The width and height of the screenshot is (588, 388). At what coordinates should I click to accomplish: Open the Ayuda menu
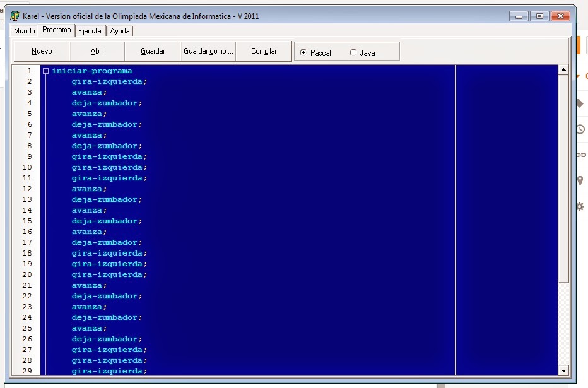120,30
